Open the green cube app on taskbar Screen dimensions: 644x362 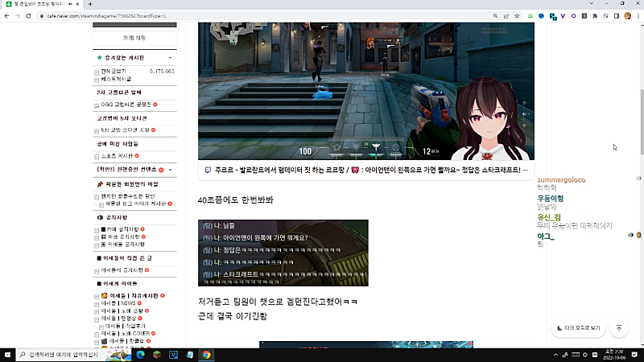[157, 355]
